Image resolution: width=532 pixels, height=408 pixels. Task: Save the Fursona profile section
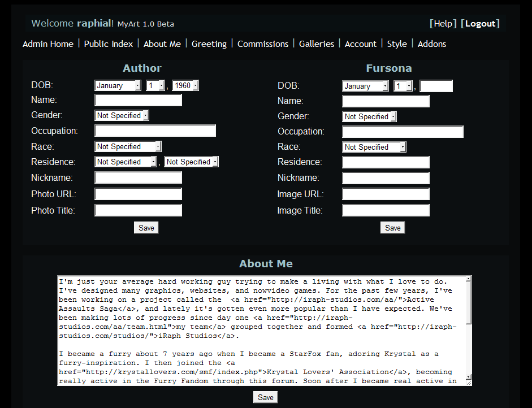(392, 228)
